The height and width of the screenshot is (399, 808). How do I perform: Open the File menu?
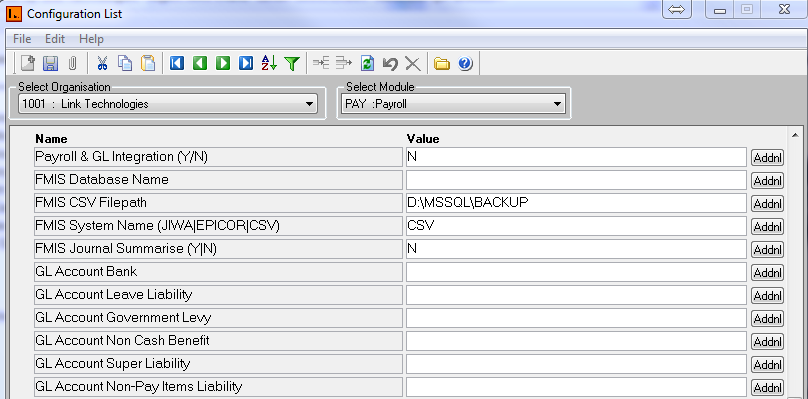point(22,39)
